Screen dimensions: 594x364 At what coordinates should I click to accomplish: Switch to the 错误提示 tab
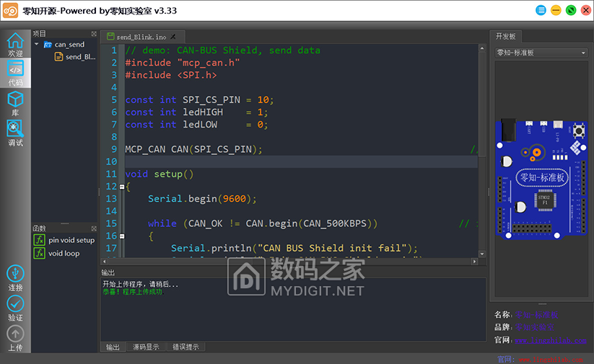point(185,347)
